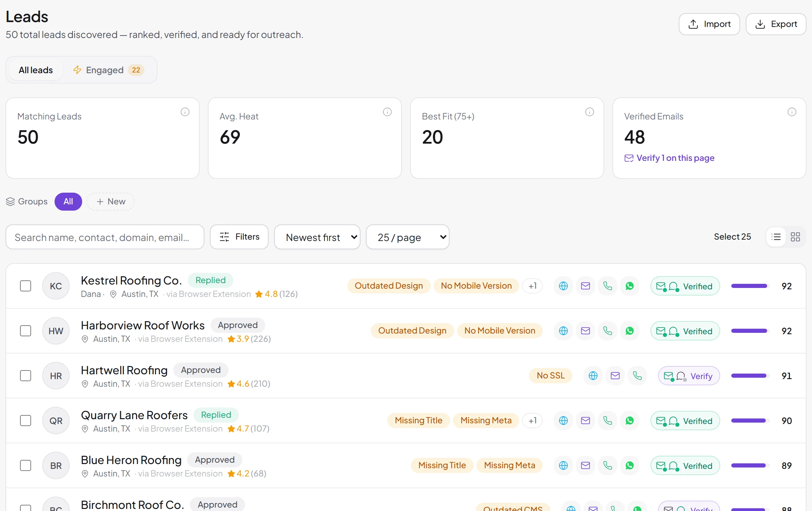Open website globe icon for Hartwell Roofing
Image resolution: width=812 pixels, height=511 pixels.
(593, 376)
